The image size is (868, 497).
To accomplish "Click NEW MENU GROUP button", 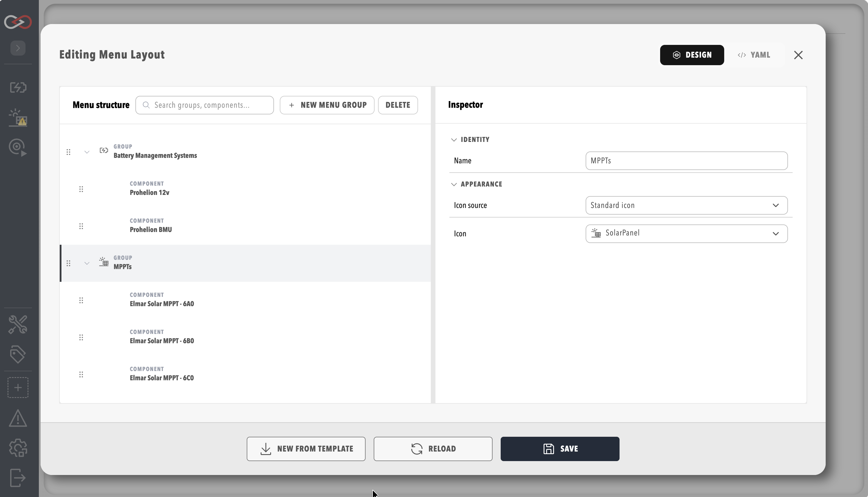I will pos(327,105).
